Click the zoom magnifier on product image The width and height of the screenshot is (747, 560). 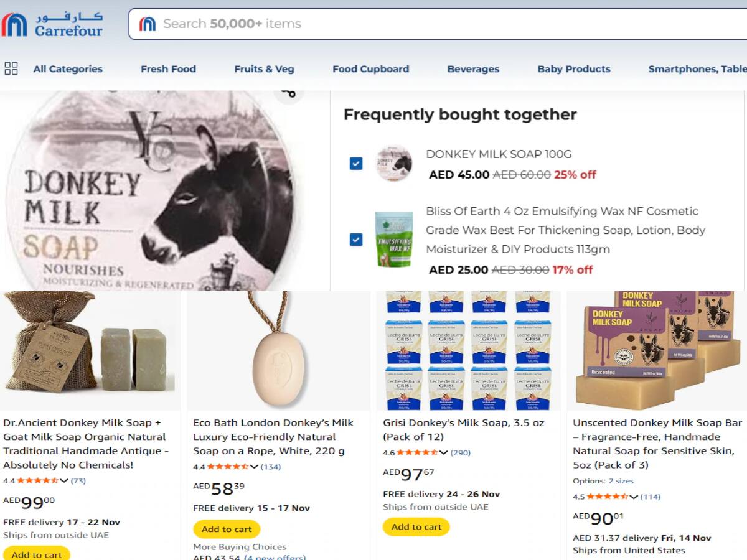(288, 93)
